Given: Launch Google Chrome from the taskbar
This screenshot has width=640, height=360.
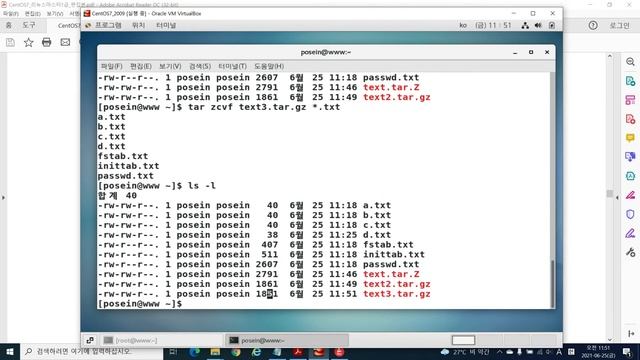Looking at the screenshot, I should 236,351.
